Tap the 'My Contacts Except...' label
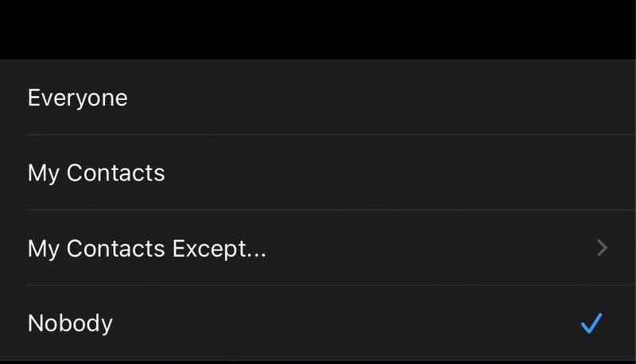The width and height of the screenshot is (636, 364). 147,249
